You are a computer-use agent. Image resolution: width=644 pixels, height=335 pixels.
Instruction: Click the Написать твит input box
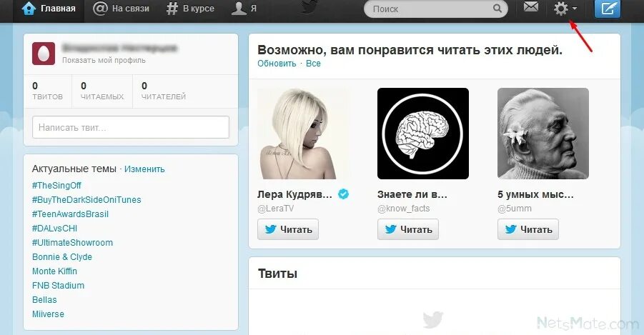point(131,127)
